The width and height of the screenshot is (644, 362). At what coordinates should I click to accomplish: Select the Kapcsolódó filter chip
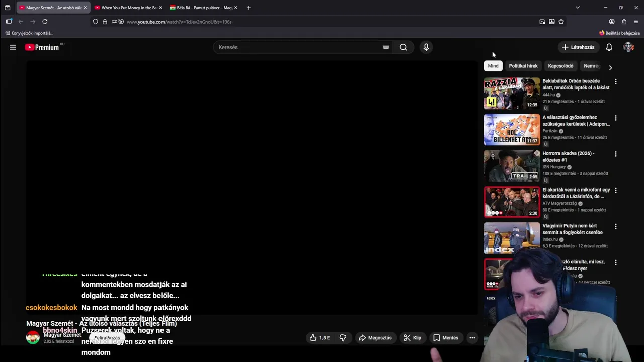click(x=560, y=66)
